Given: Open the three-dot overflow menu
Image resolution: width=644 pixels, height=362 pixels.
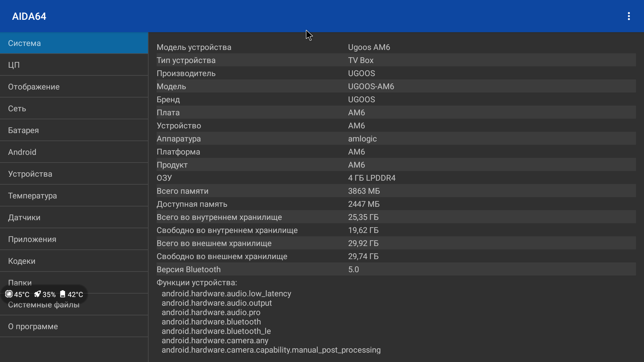Looking at the screenshot, I should 629,16.
